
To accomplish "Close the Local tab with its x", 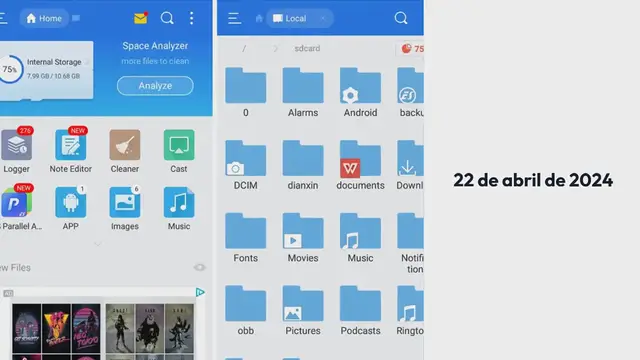I will 323,18.
